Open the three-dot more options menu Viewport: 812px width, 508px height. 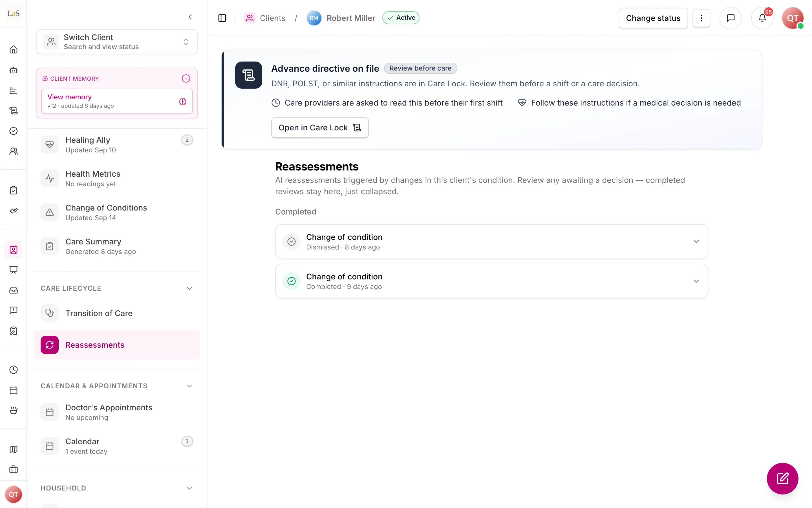tap(701, 18)
